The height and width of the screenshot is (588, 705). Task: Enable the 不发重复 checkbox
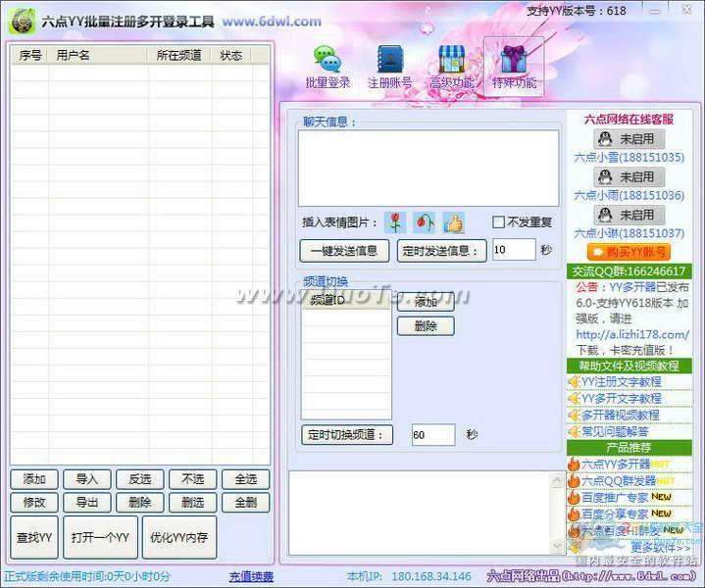click(x=499, y=222)
